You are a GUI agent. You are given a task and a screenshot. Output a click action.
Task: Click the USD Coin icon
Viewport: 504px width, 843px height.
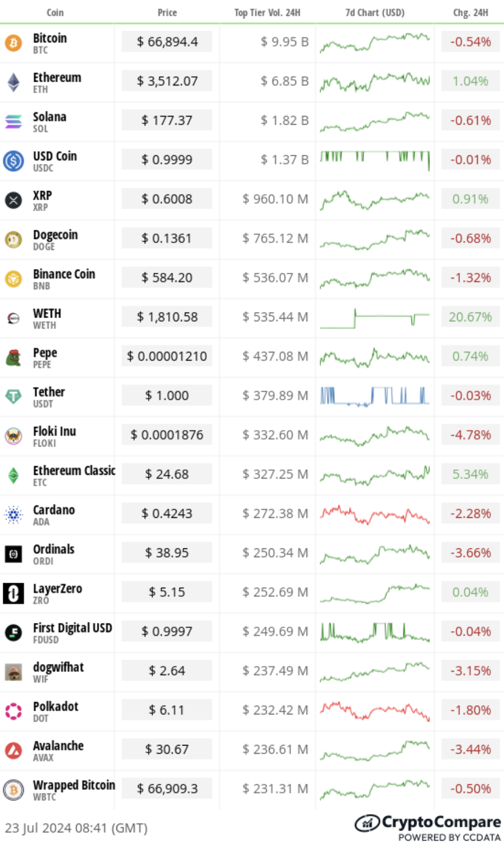14,161
